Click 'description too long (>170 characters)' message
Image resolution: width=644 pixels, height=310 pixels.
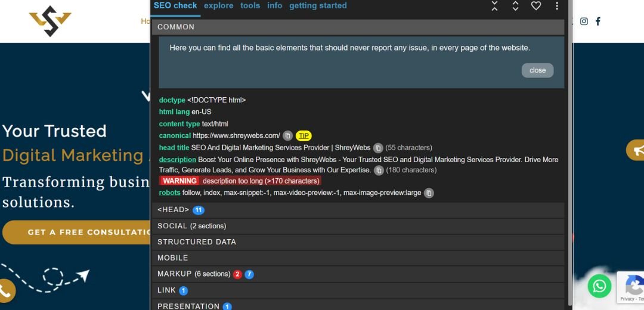pos(261,181)
